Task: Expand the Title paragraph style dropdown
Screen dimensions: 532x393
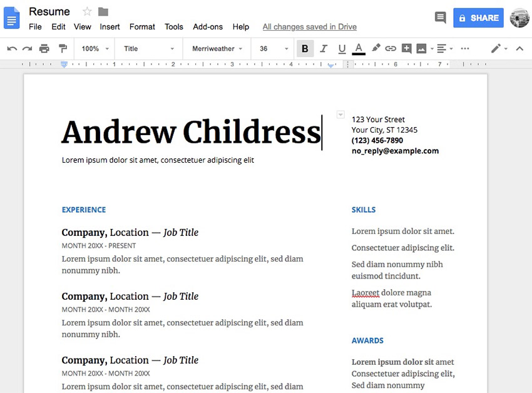Action: [149, 49]
